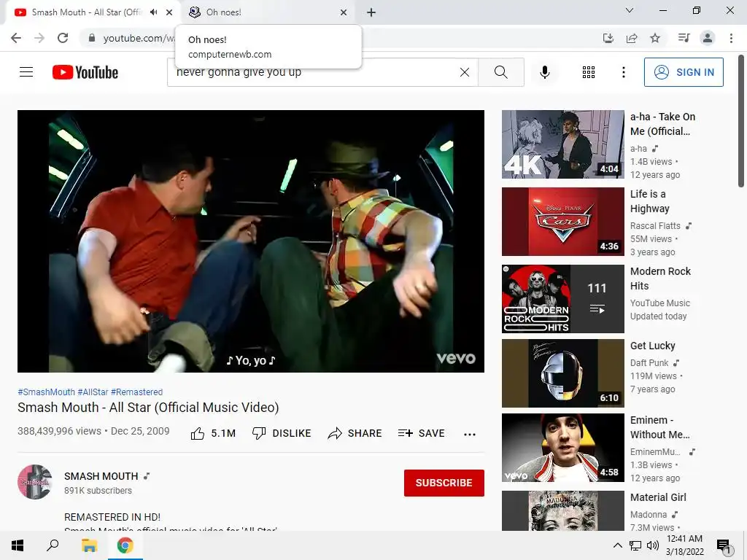
Task: Submit search with magnifying glass button
Action: coord(500,72)
